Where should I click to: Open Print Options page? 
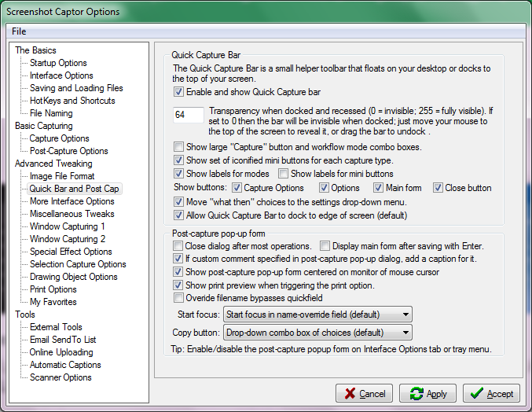click(x=53, y=289)
